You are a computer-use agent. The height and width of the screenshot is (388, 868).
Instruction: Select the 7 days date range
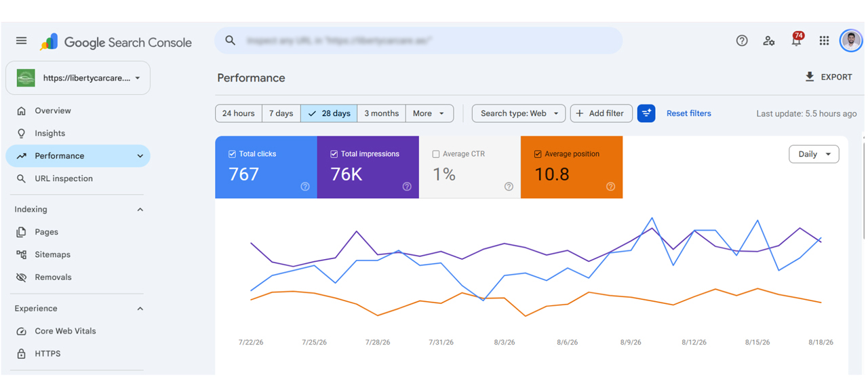[x=281, y=113]
